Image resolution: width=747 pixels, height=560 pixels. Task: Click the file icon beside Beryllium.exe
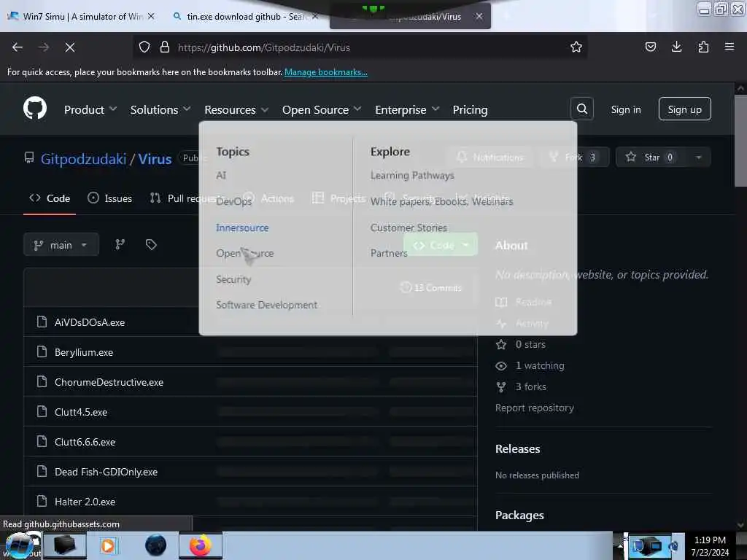point(42,352)
